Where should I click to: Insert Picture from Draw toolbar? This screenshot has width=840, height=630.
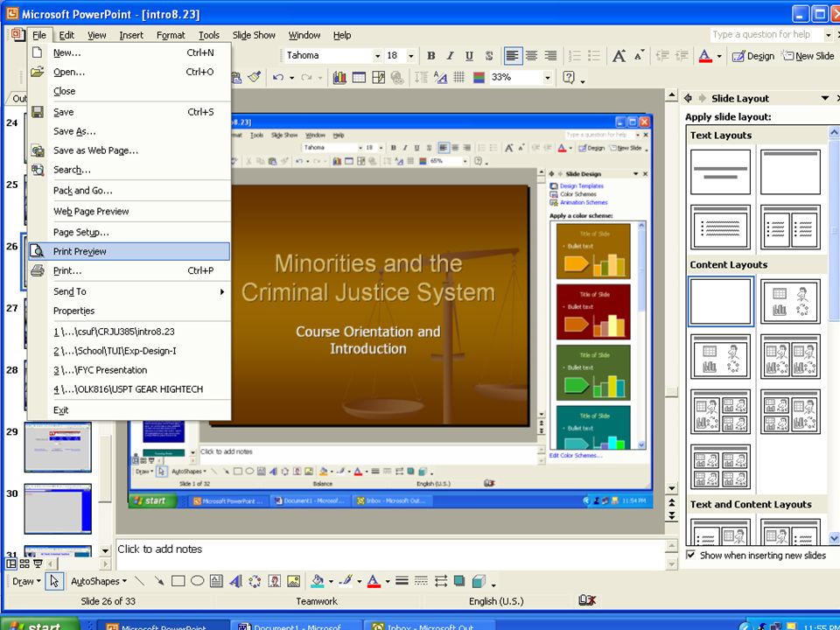(294, 581)
